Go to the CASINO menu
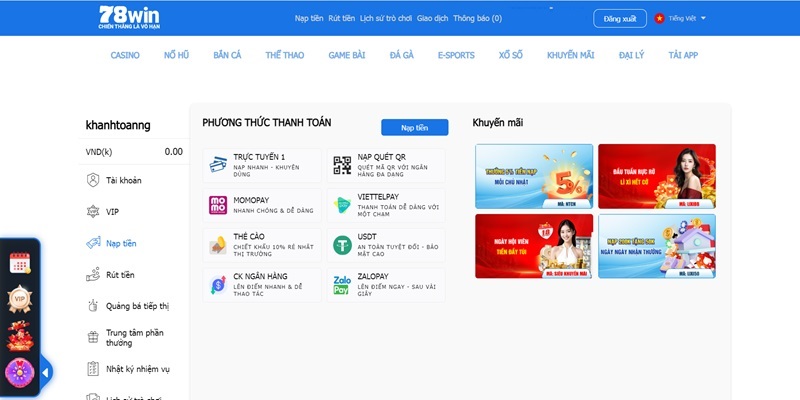This screenshot has height=400, width=800. pos(125,55)
